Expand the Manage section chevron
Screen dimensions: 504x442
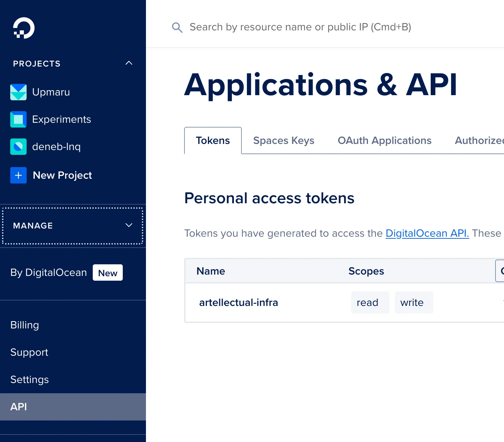pyautogui.click(x=129, y=225)
